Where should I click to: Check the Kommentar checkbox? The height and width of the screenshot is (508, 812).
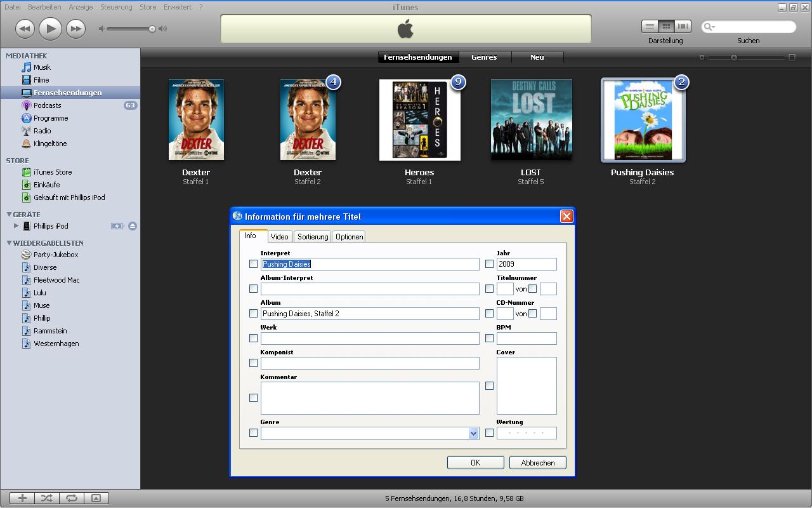click(x=253, y=398)
